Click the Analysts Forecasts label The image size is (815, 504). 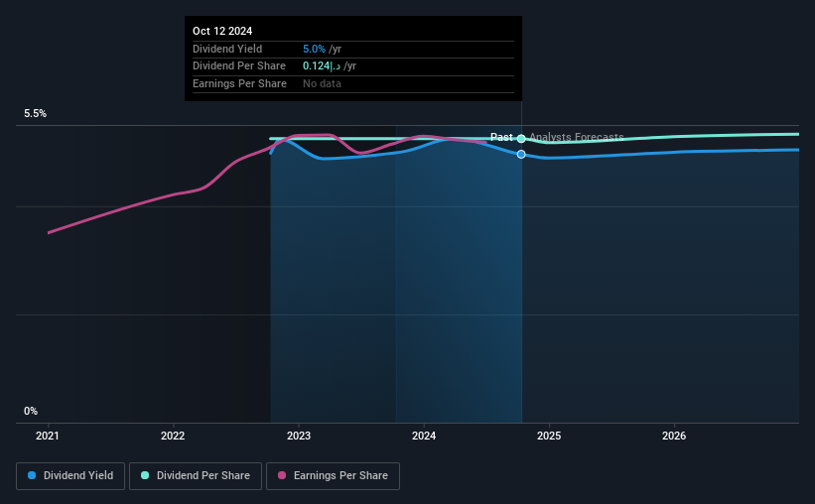coord(577,137)
